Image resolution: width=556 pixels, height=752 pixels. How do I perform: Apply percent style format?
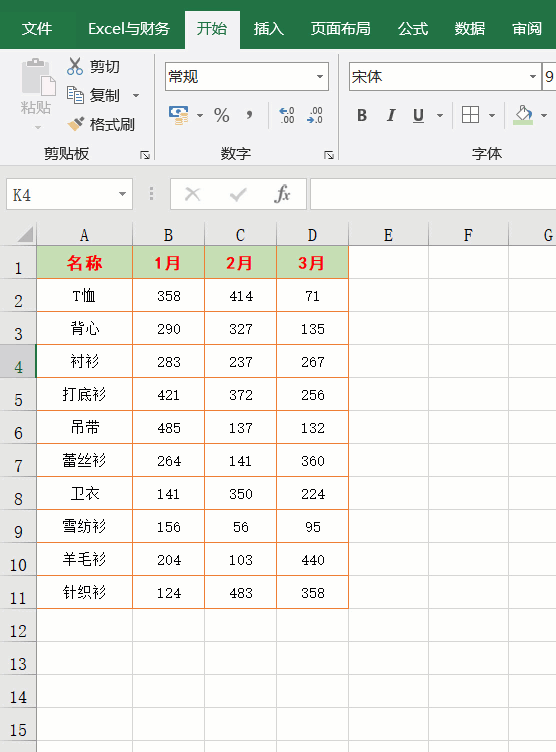click(222, 115)
